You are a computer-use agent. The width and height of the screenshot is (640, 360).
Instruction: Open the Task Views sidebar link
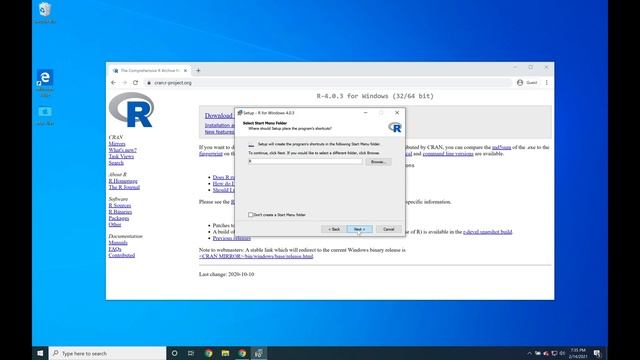(x=121, y=156)
